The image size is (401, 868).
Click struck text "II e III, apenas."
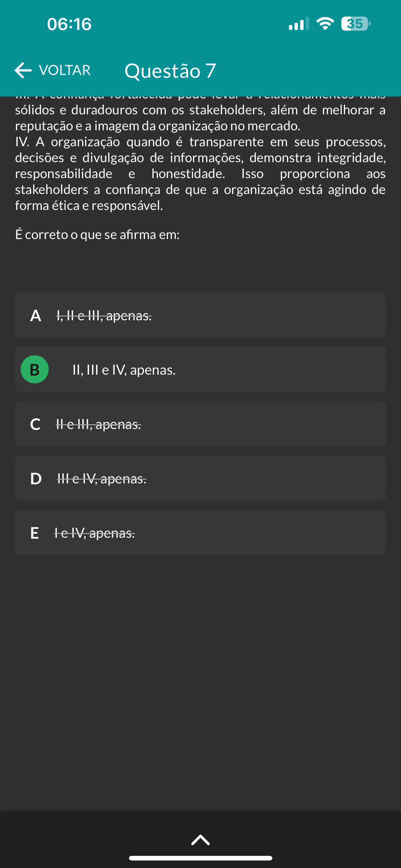pyautogui.click(x=98, y=424)
